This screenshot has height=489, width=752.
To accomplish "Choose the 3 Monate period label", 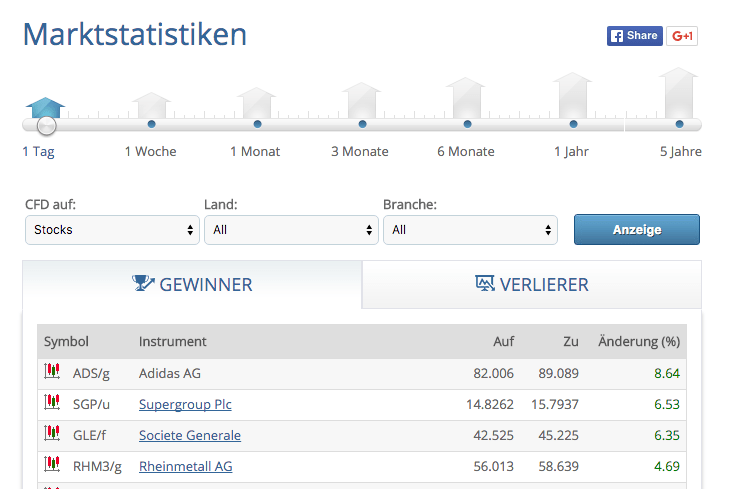I will [x=360, y=151].
